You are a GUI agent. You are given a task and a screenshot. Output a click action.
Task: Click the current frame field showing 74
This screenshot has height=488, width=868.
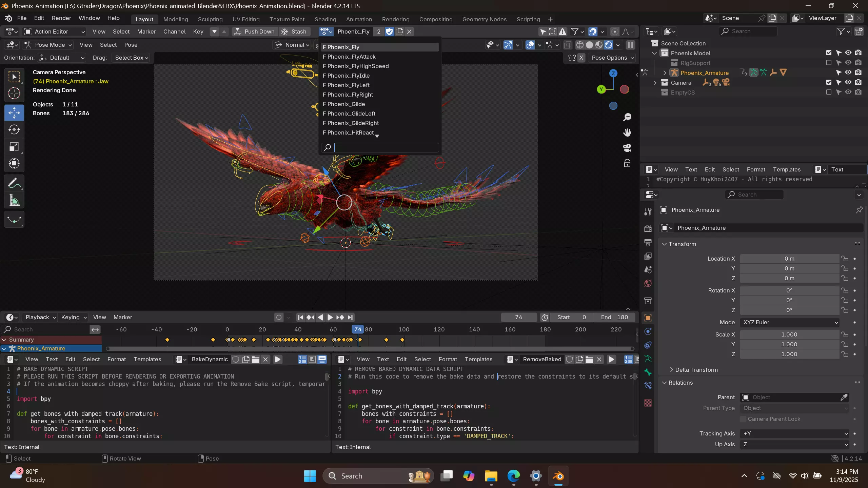pos(519,317)
